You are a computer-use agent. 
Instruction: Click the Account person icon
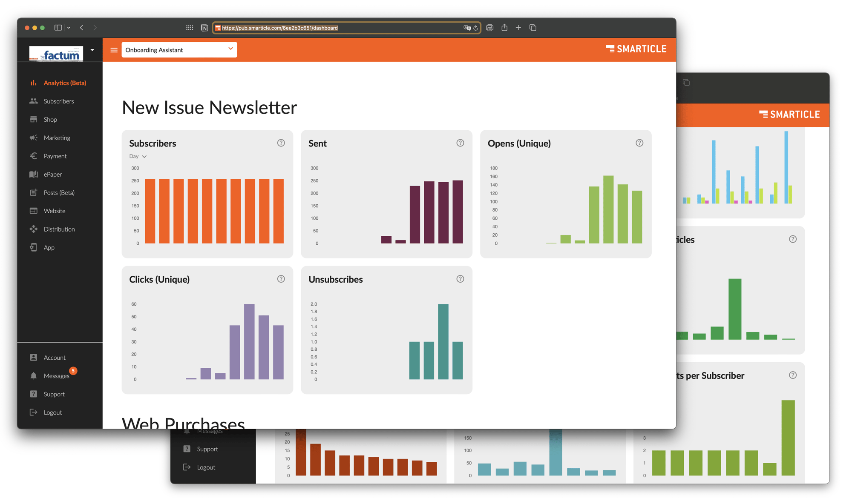33,358
